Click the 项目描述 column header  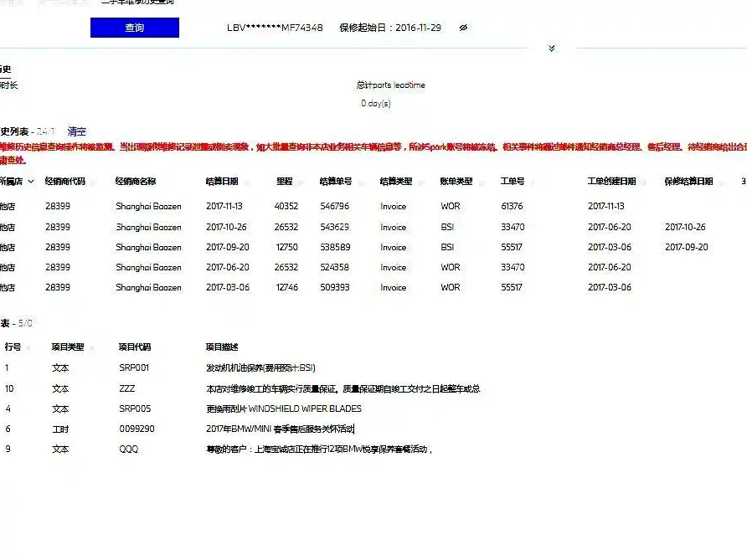tap(222, 347)
